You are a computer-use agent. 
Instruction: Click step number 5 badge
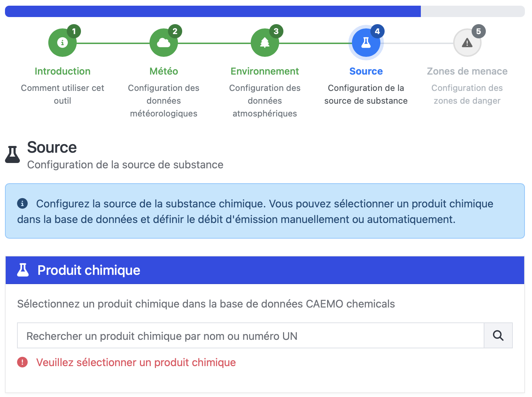(478, 31)
